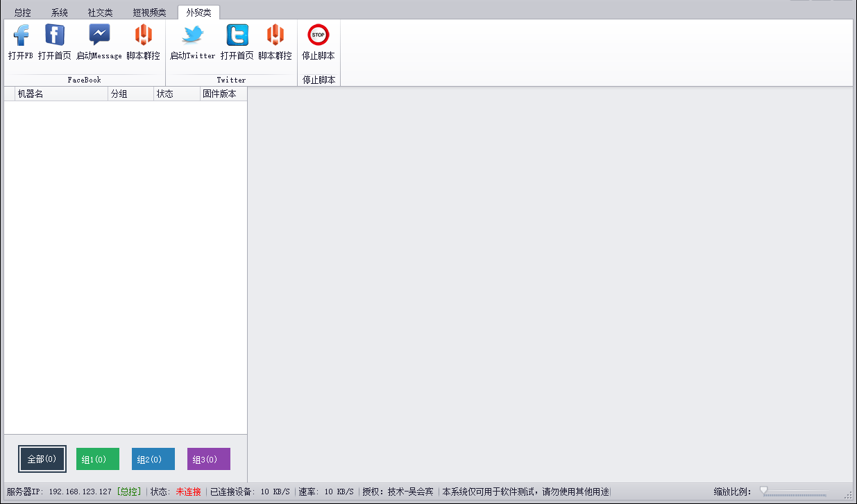Sort by the 分组 column header
Screen dimensions: 857x504
point(130,94)
